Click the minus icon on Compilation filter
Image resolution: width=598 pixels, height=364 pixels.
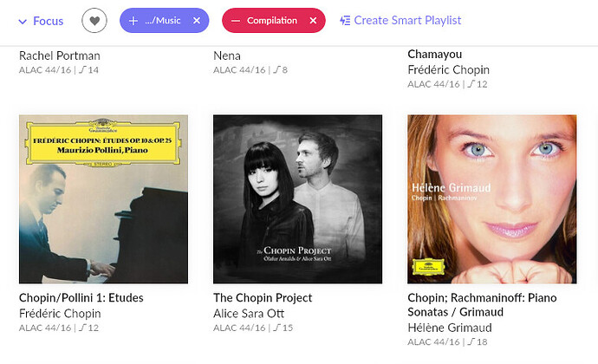(235, 20)
